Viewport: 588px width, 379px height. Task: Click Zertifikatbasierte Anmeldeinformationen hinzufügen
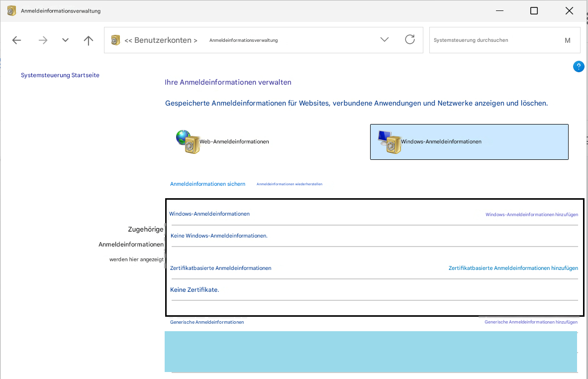tap(513, 268)
